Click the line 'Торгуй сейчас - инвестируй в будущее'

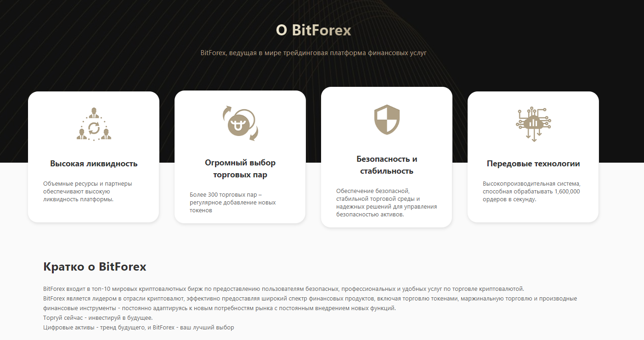click(98, 318)
